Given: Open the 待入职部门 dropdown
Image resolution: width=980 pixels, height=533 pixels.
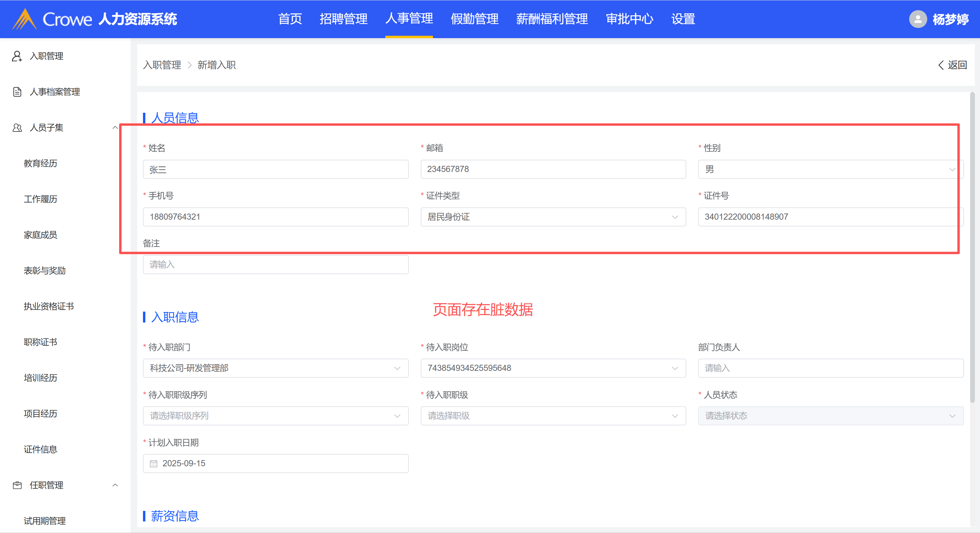Looking at the screenshot, I should point(275,368).
